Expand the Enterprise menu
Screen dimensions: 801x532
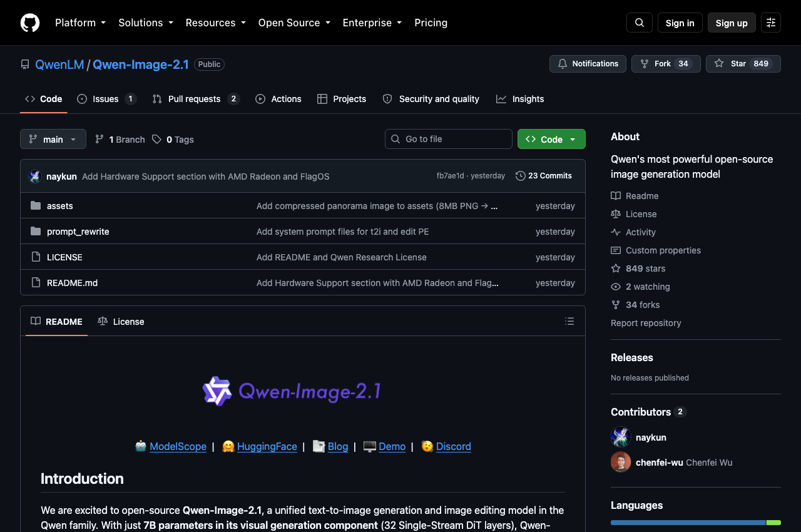tap(372, 23)
